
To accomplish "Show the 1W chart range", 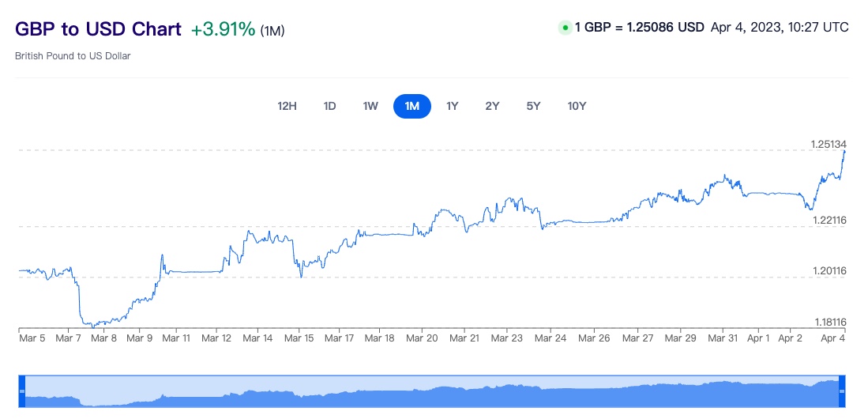I will pyautogui.click(x=370, y=106).
